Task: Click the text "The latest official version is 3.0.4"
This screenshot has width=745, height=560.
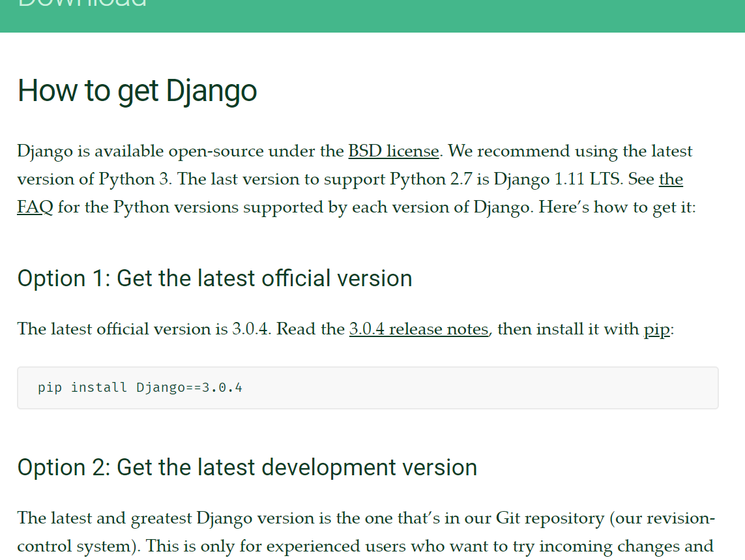Action: coord(143,329)
